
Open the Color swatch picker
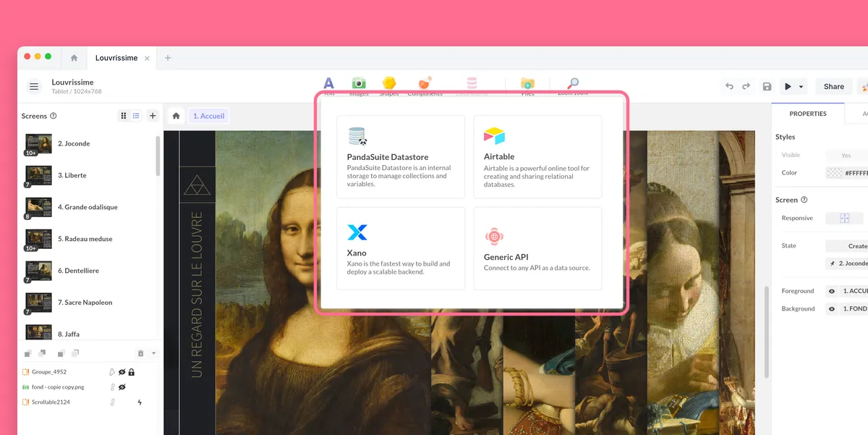[834, 173]
